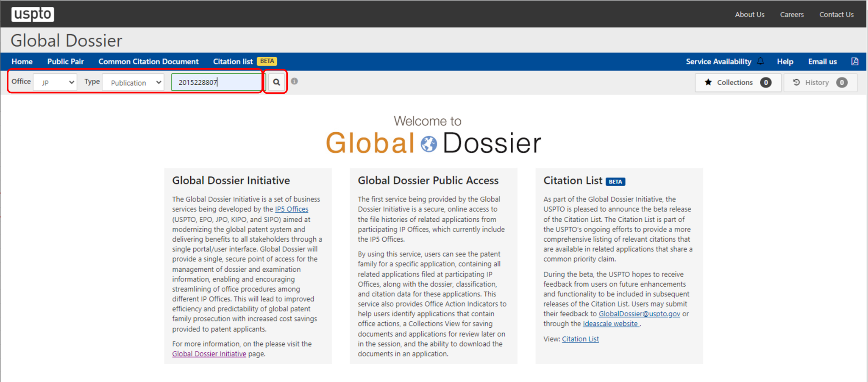Click the publication number input field
Viewport: 868px width, 382px height.
[216, 82]
